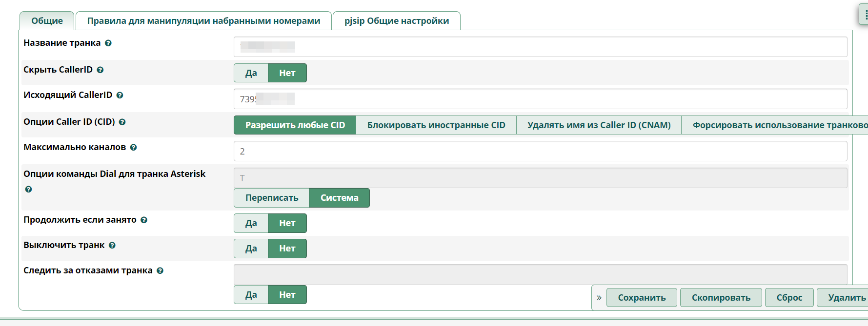
Task: Click help icon next to Название транка
Action: [108, 43]
